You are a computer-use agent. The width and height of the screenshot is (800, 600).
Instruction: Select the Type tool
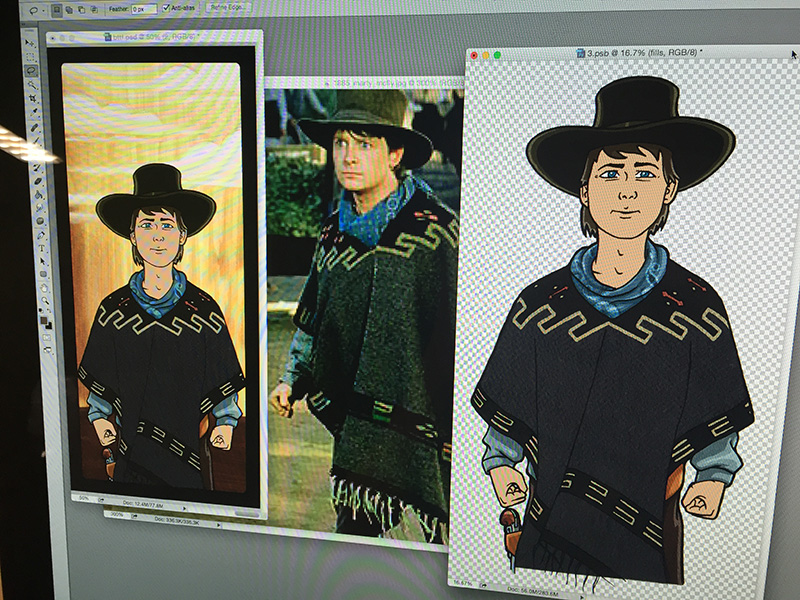pyautogui.click(x=42, y=248)
